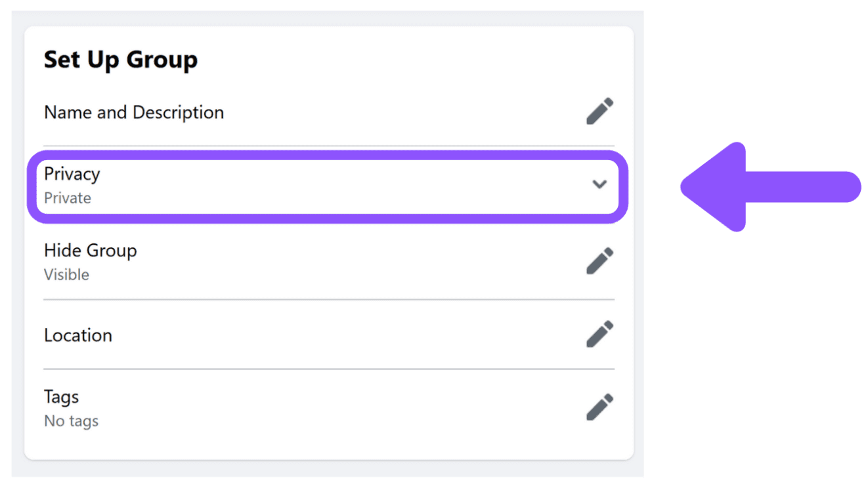Click the empty area beside the Set Up Group title
This screenshot has height=492, width=868.
pyautogui.click(x=407, y=60)
